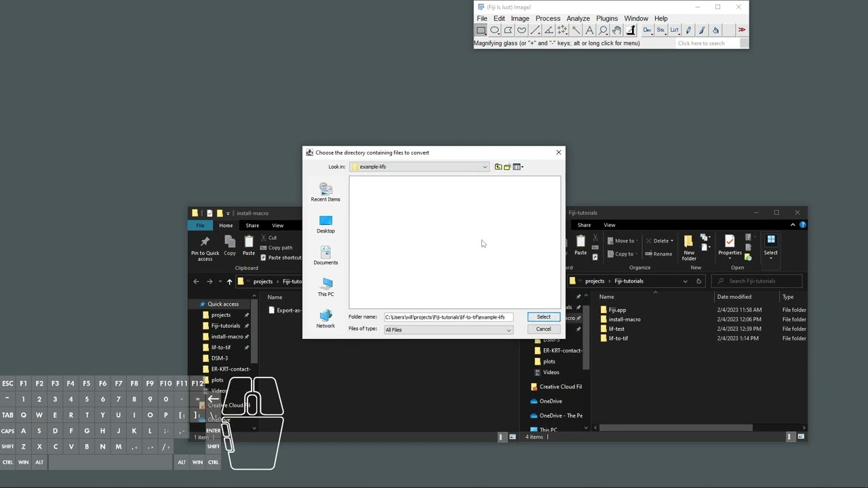This screenshot has width=868, height=488.
Task: Select the Polygon selection tool in ImageJ
Action: coord(508,30)
